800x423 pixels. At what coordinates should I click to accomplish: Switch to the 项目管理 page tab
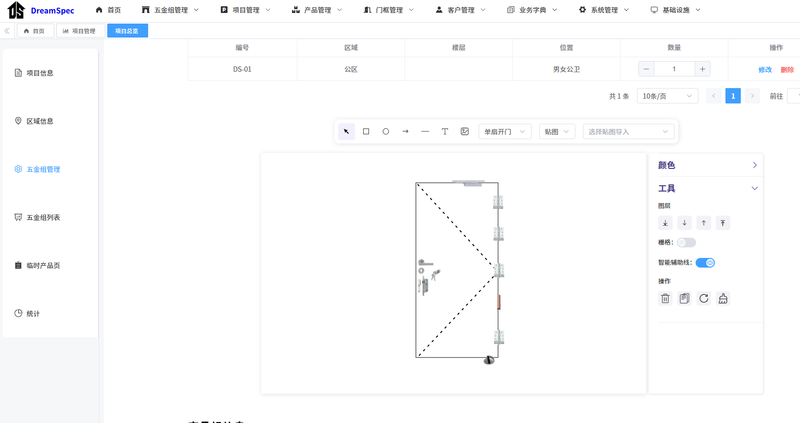[x=81, y=31]
